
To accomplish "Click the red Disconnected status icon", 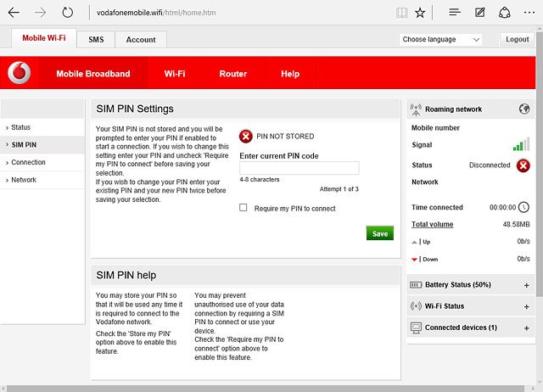I will (x=523, y=165).
